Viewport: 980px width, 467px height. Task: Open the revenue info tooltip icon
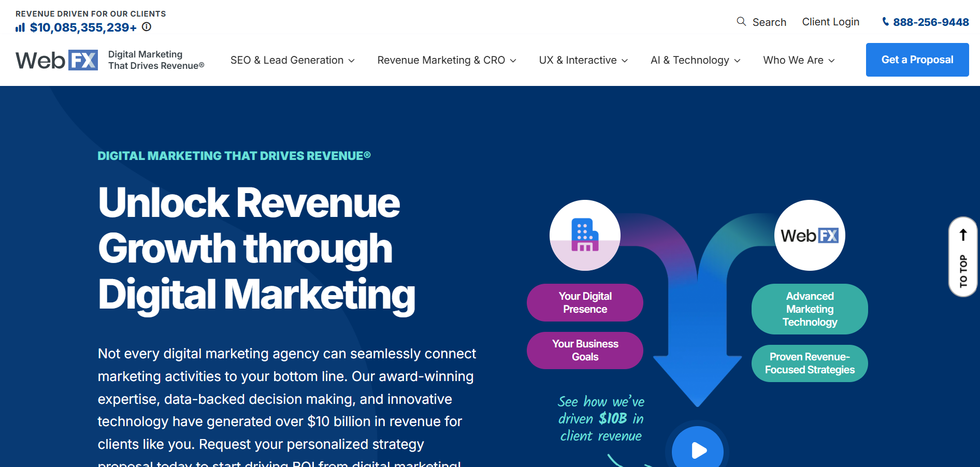147,27
